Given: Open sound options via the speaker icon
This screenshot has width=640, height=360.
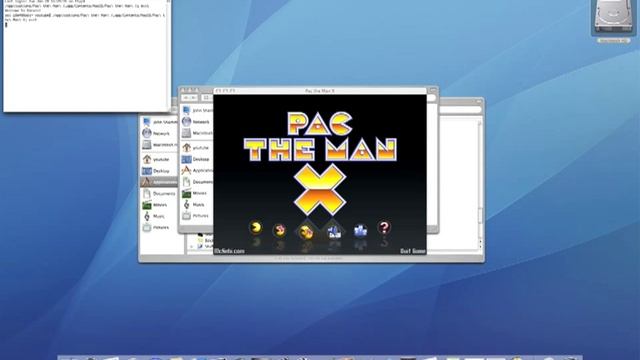Looking at the screenshot, I should 334,232.
